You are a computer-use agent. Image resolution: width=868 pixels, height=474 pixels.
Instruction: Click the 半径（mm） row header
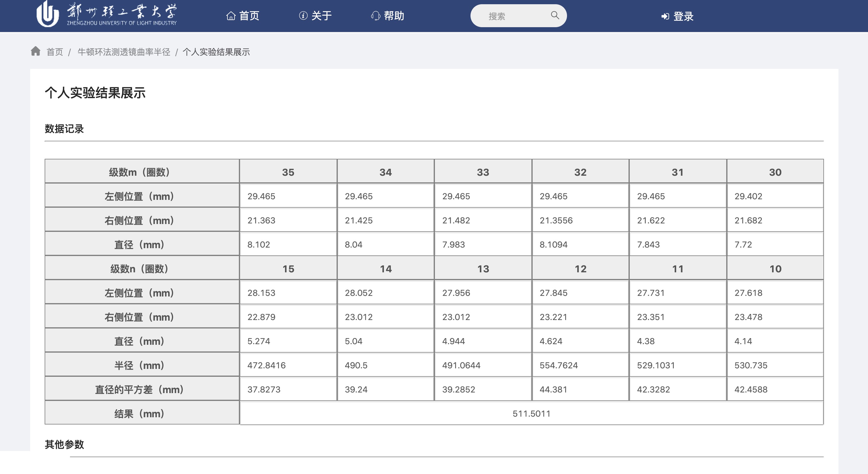[142, 364]
